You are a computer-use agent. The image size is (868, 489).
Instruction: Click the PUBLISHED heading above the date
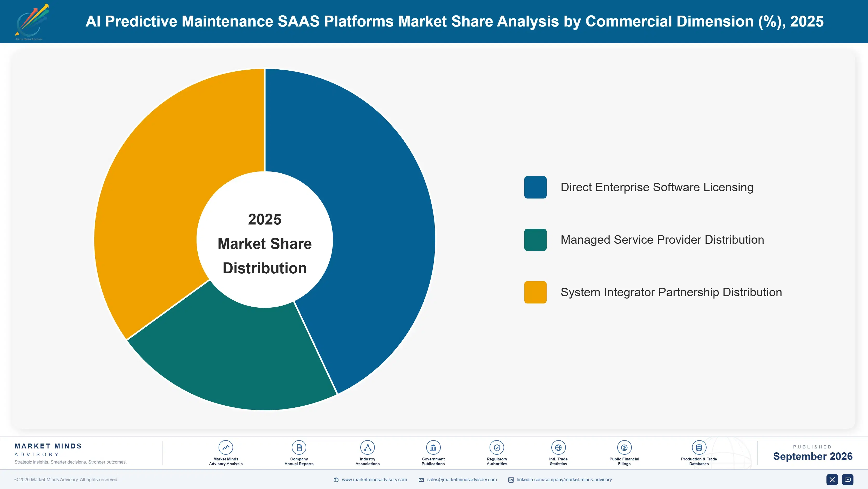812,447
